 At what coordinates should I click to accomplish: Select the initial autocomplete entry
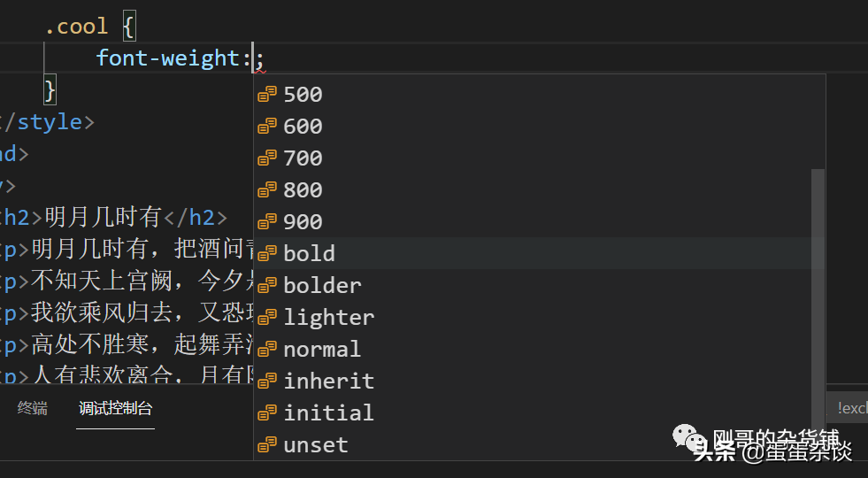tap(328, 413)
